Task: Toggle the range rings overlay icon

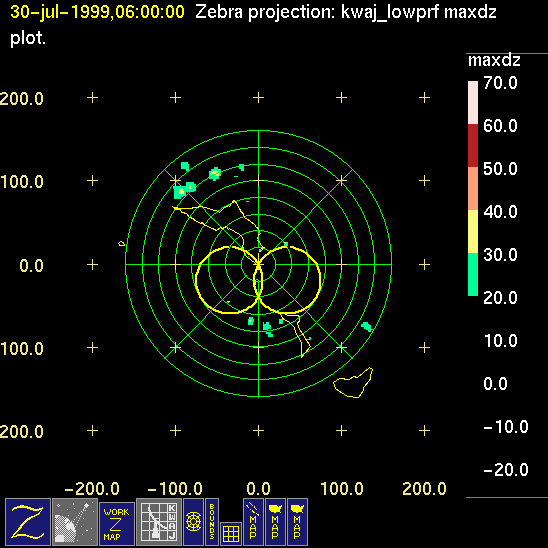Action: (193, 522)
